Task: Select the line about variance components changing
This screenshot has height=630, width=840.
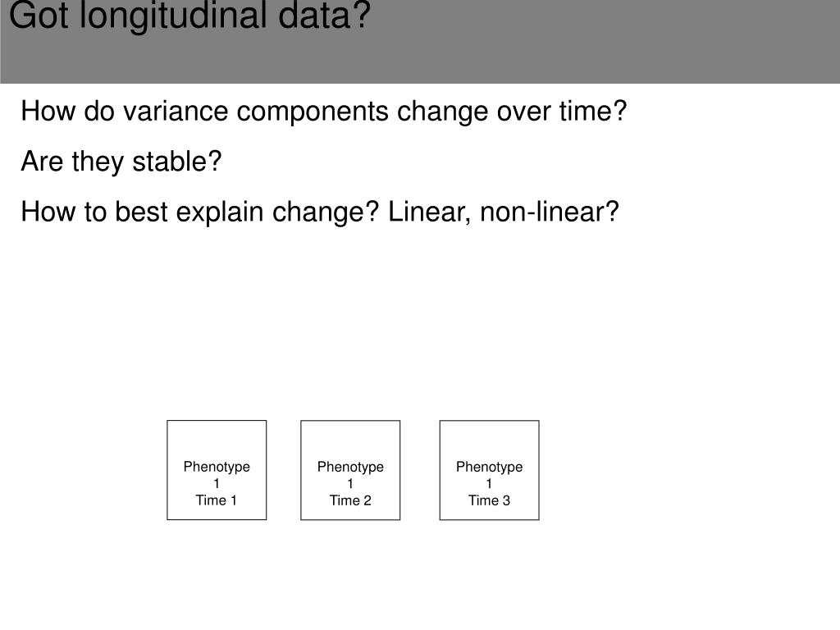Action: [323, 112]
